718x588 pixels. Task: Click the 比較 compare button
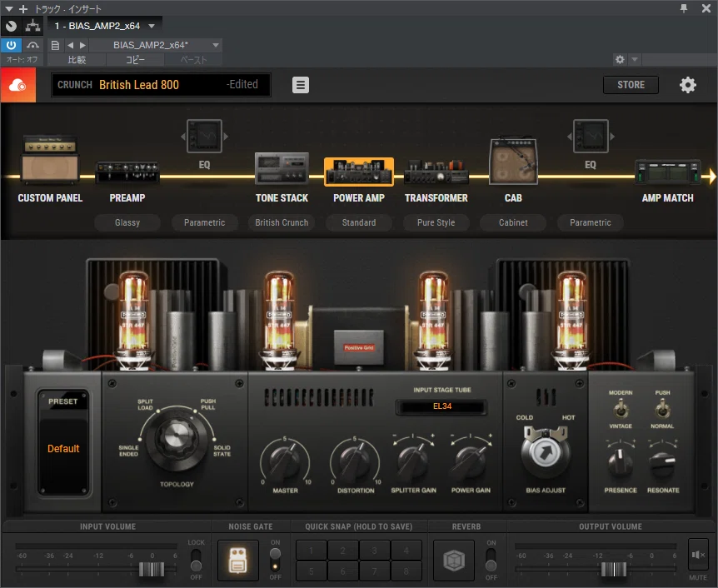pyautogui.click(x=77, y=59)
